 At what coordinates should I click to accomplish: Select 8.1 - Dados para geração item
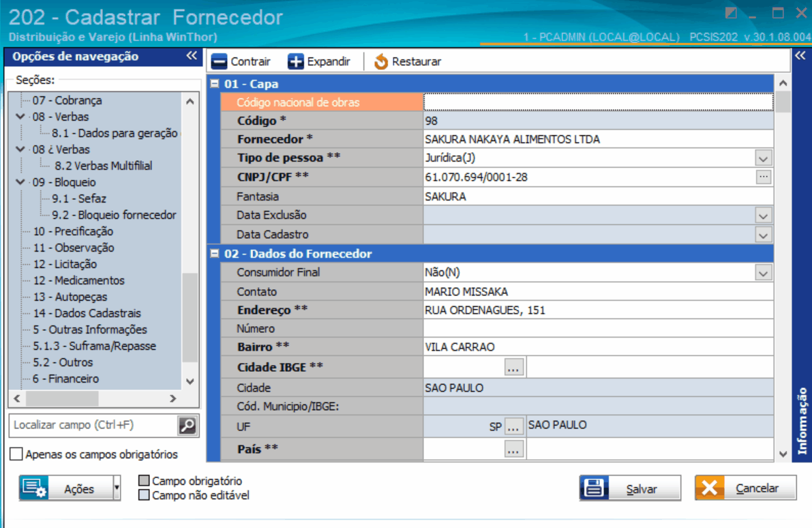coord(115,133)
